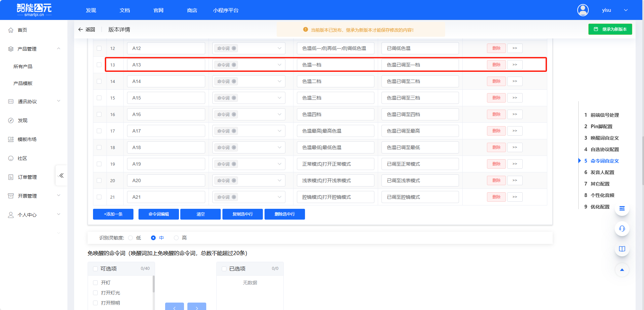This screenshot has height=310, width=644.
Task: Open the 订单管理 order management icon
Action: pyautogui.click(x=11, y=177)
